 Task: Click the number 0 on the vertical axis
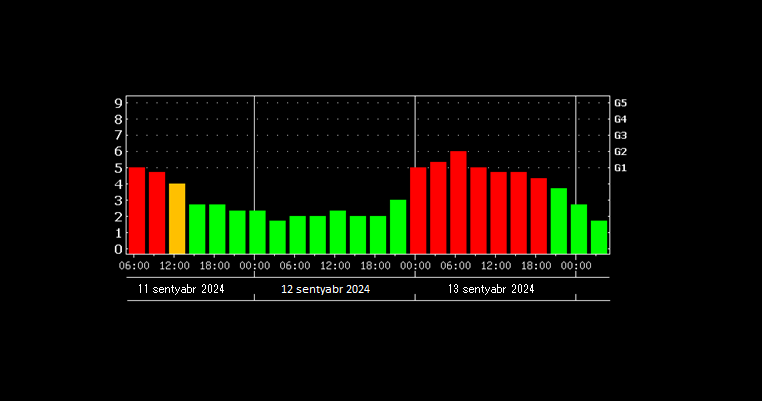(x=118, y=249)
